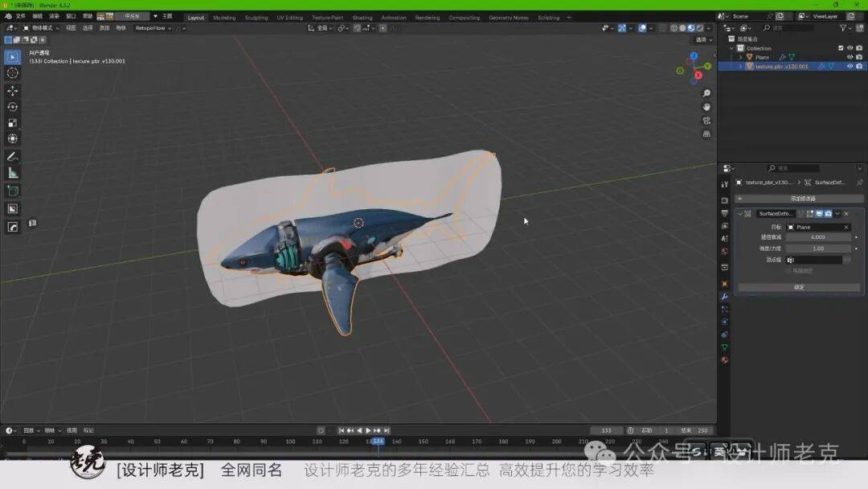The height and width of the screenshot is (489, 868).
Task: Hide the Plane object in viewport
Action: (850, 57)
